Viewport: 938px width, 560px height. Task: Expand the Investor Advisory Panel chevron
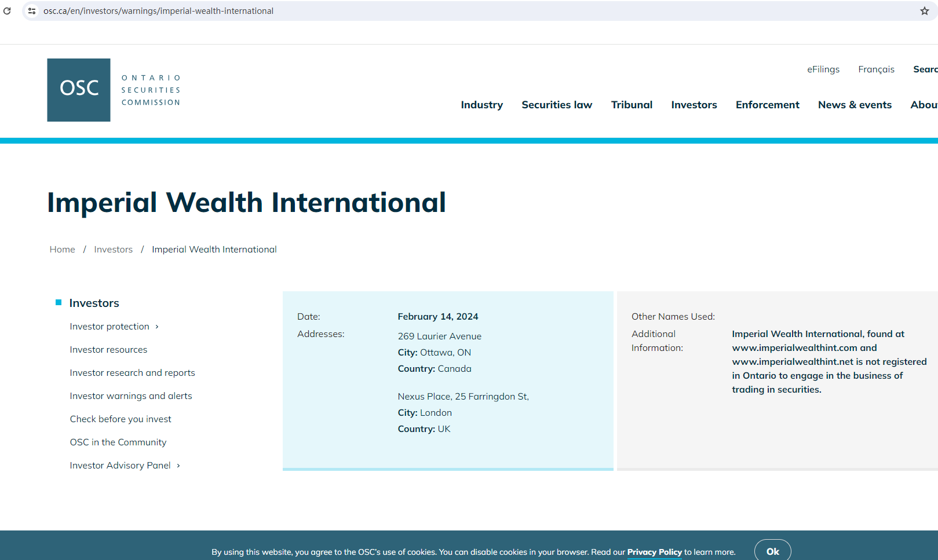(x=178, y=466)
